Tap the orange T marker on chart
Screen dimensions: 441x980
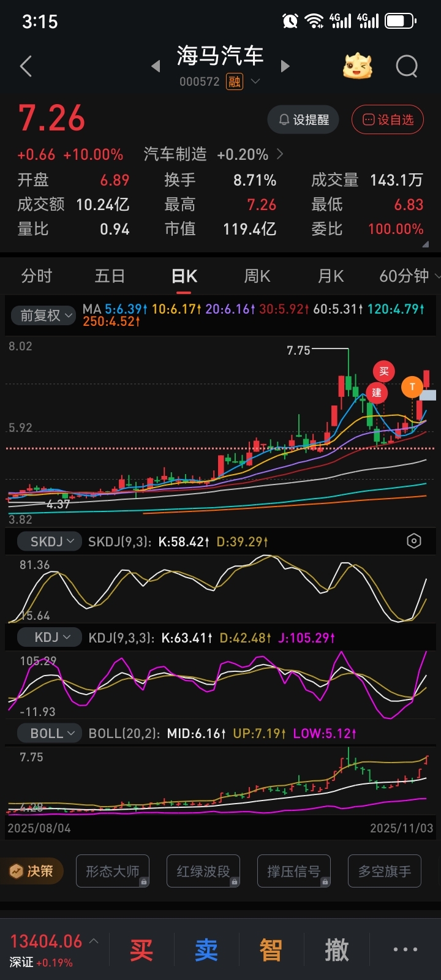tap(412, 386)
